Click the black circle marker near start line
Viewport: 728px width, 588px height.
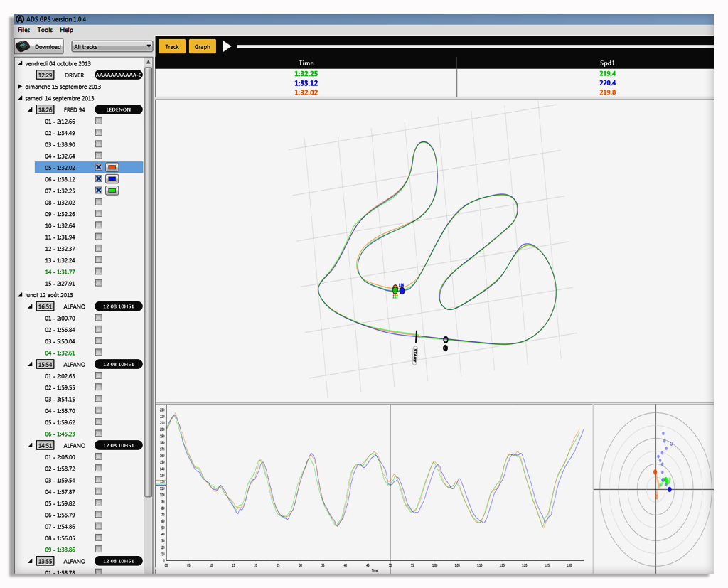pos(446,340)
